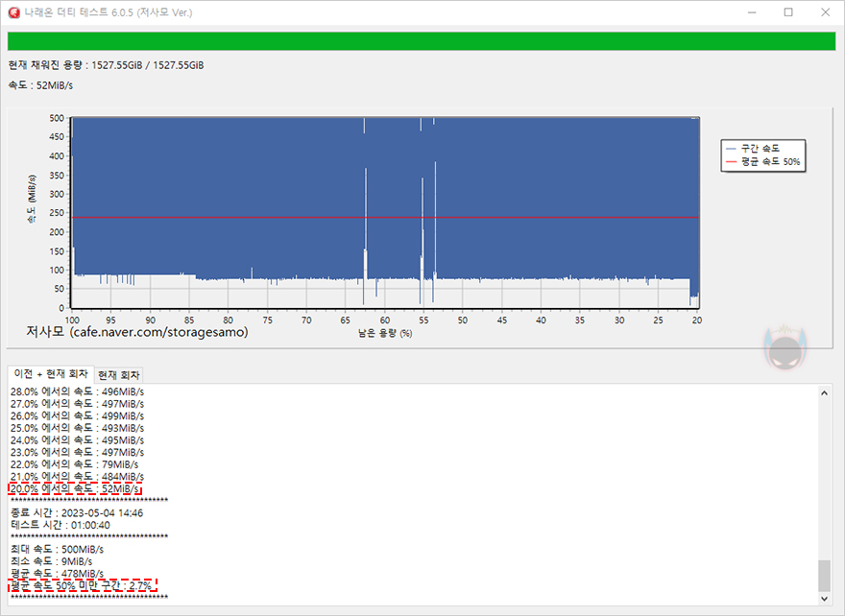Screen dimensions: 845x616
Task: Click the 평균 속도 50% 미만 구간 2.7% line
Action: 82,585
